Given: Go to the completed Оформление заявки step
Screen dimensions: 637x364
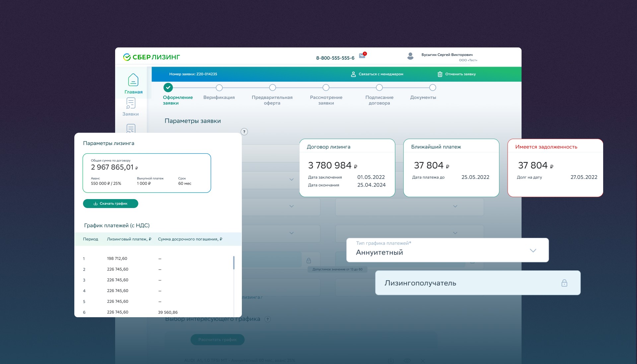Looking at the screenshot, I should [168, 88].
